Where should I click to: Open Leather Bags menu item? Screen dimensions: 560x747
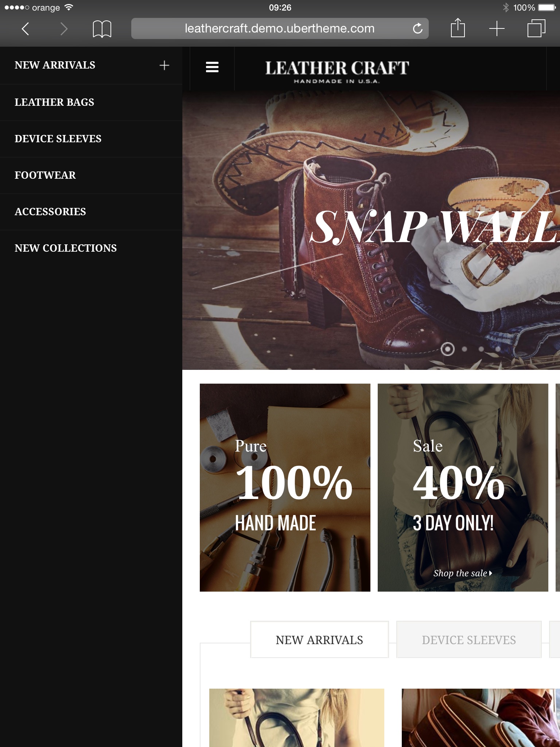(x=54, y=102)
